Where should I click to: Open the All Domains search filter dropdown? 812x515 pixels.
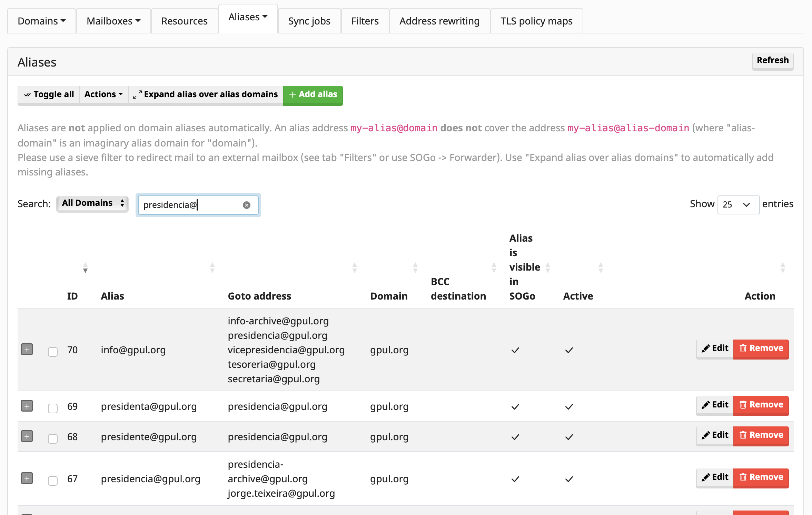coord(92,203)
